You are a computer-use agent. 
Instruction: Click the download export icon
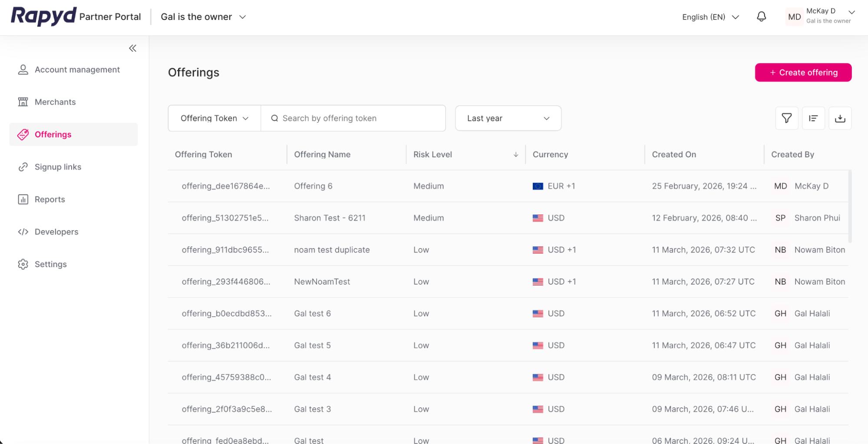coord(840,118)
